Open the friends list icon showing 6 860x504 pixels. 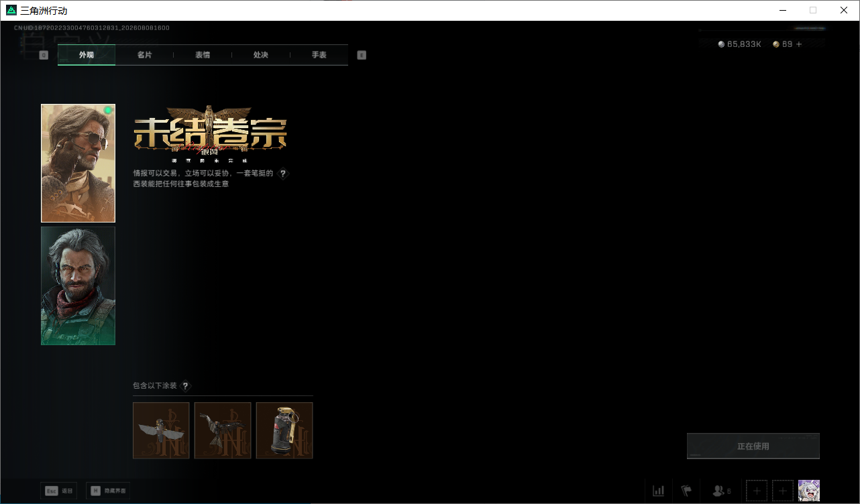(722, 491)
